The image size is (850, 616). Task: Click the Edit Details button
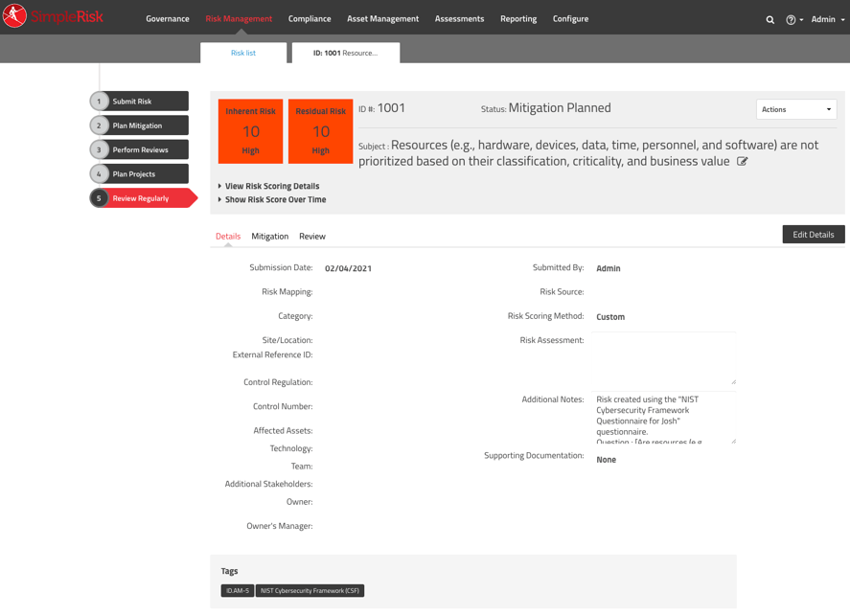click(x=813, y=234)
